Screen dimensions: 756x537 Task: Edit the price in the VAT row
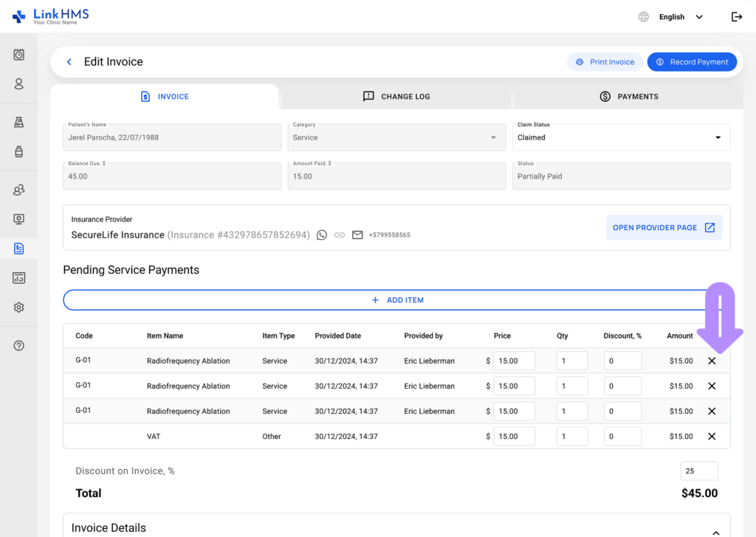click(x=514, y=437)
